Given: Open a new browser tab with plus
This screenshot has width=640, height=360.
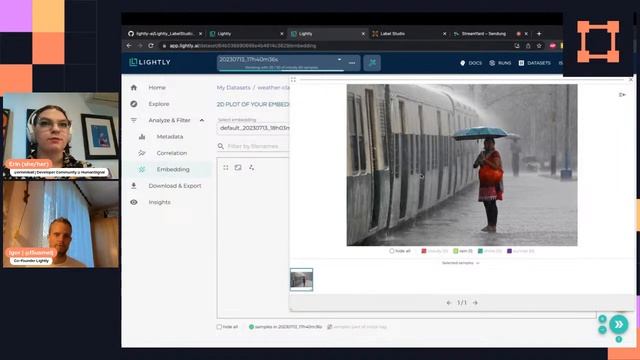Looking at the screenshot, I should 539,34.
